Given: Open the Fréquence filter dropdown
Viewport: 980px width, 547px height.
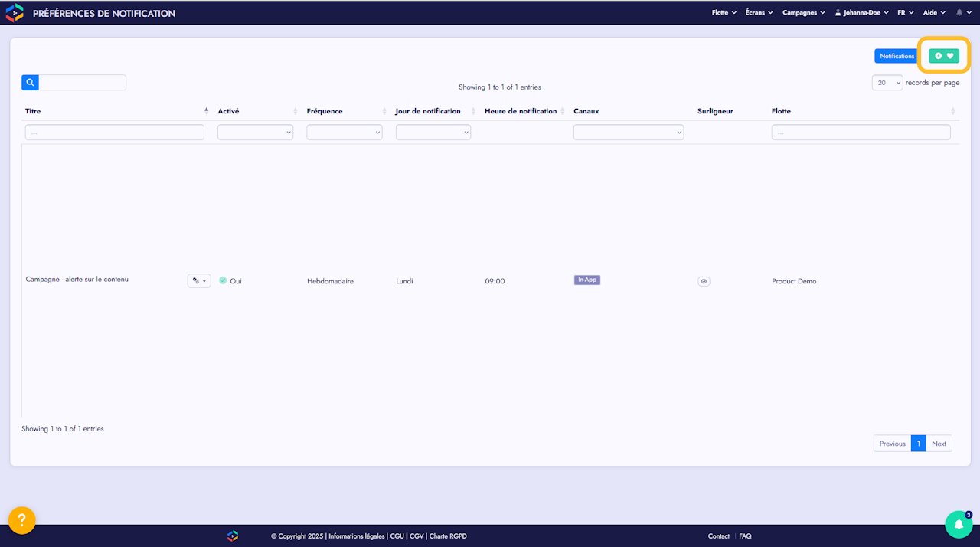Looking at the screenshot, I should [345, 133].
